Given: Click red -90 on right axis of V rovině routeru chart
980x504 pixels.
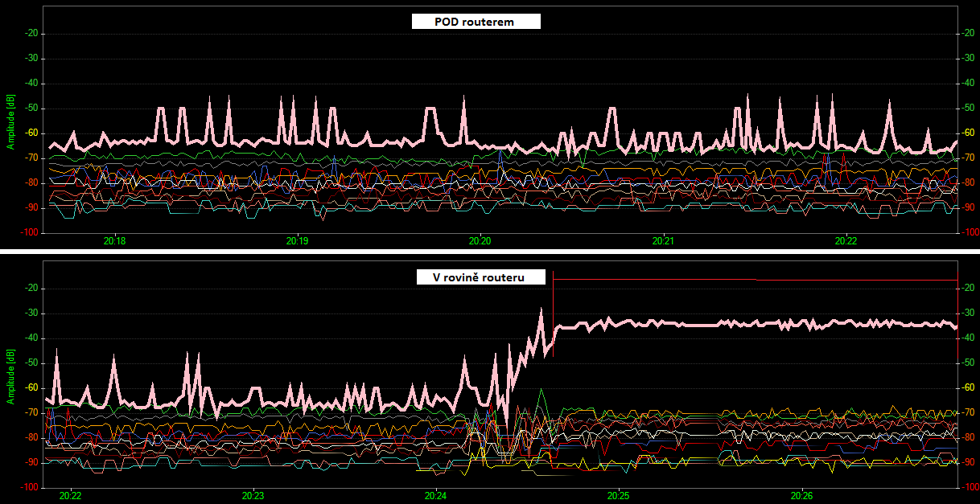Looking at the screenshot, I should coord(968,463).
